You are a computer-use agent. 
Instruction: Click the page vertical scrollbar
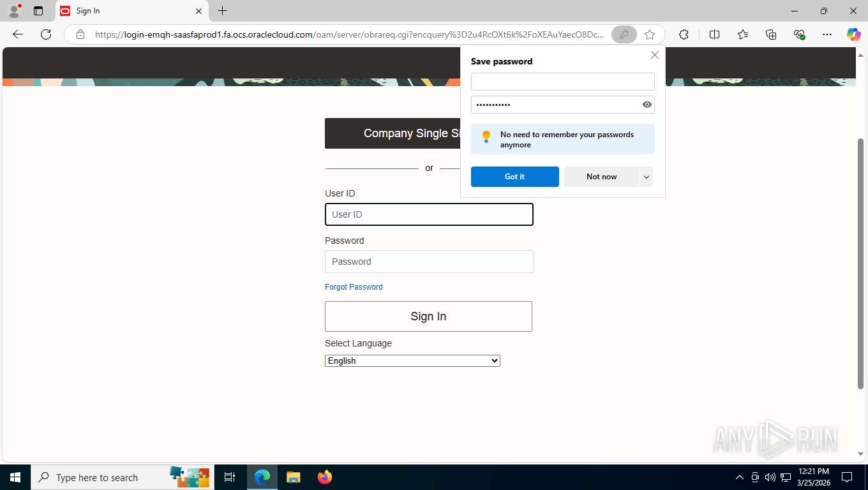860,263
